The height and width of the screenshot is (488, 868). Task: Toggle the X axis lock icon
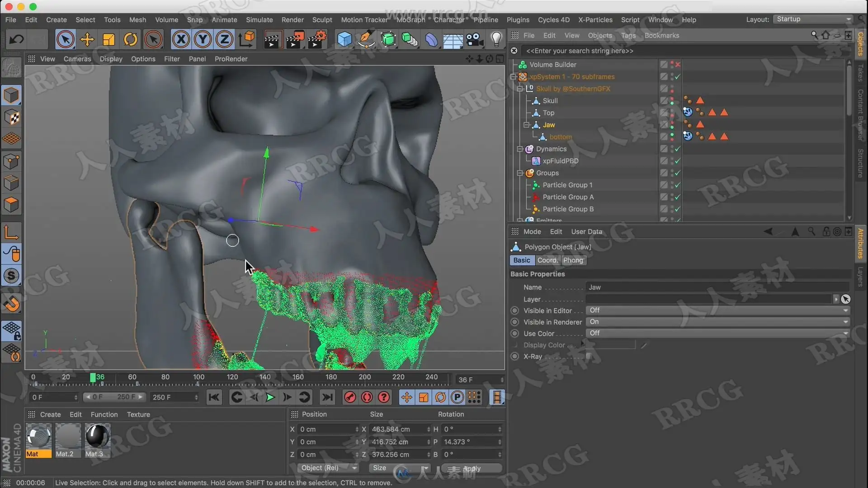pos(181,40)
